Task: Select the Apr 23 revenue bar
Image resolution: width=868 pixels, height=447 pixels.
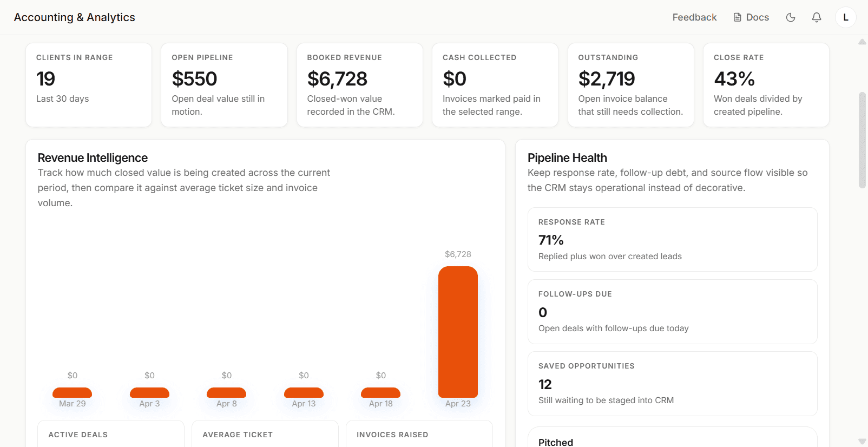Action: [458, 332]
